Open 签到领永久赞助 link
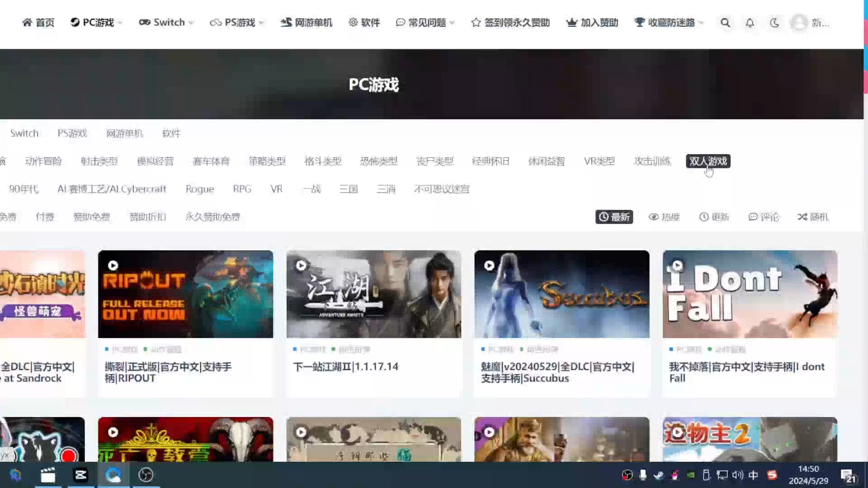 [510, 23]
